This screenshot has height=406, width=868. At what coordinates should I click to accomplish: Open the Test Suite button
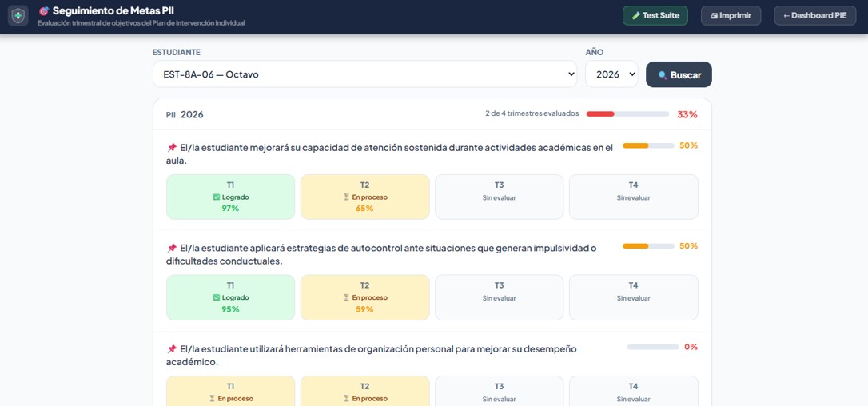click(x=655, y=15)
